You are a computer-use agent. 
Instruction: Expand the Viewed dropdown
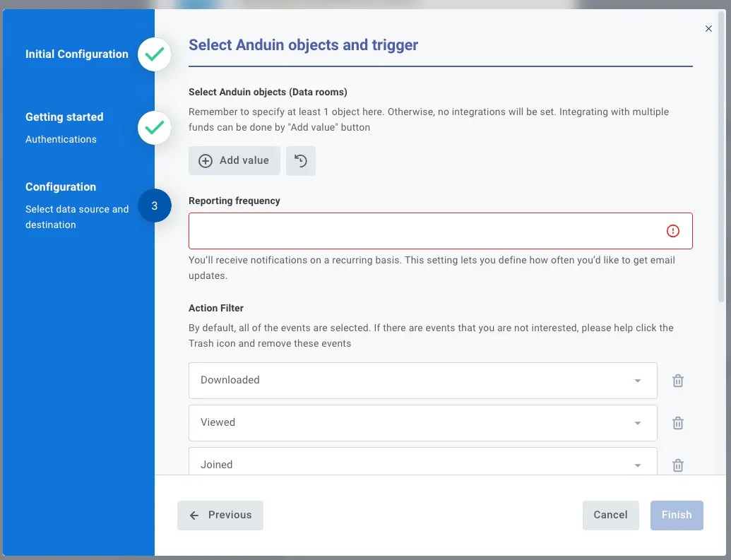(423, 423)
